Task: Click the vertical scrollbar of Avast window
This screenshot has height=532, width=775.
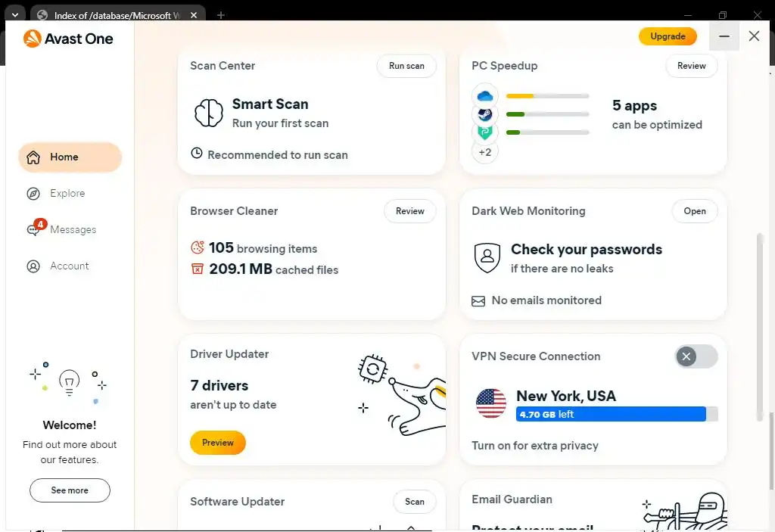Action: [x=760, y=327]
